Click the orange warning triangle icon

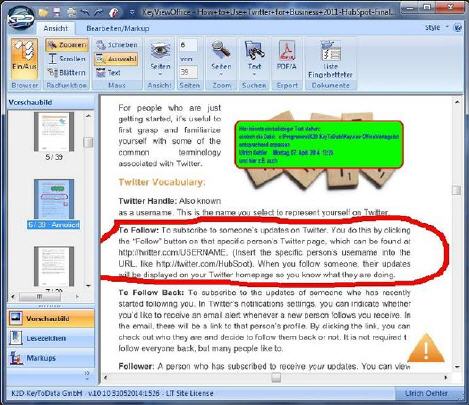click(x=426, y=348)
